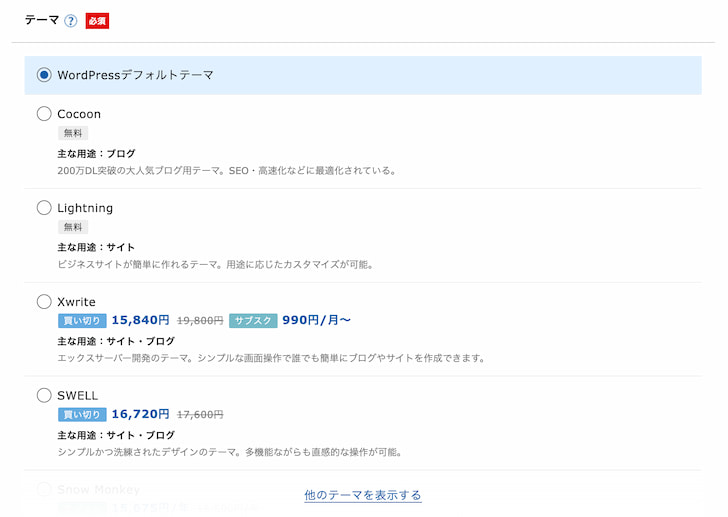Click the Lightning theme name label
This screenshot has width=728, height=517.
pyautogui.click(x=85, y=208)
